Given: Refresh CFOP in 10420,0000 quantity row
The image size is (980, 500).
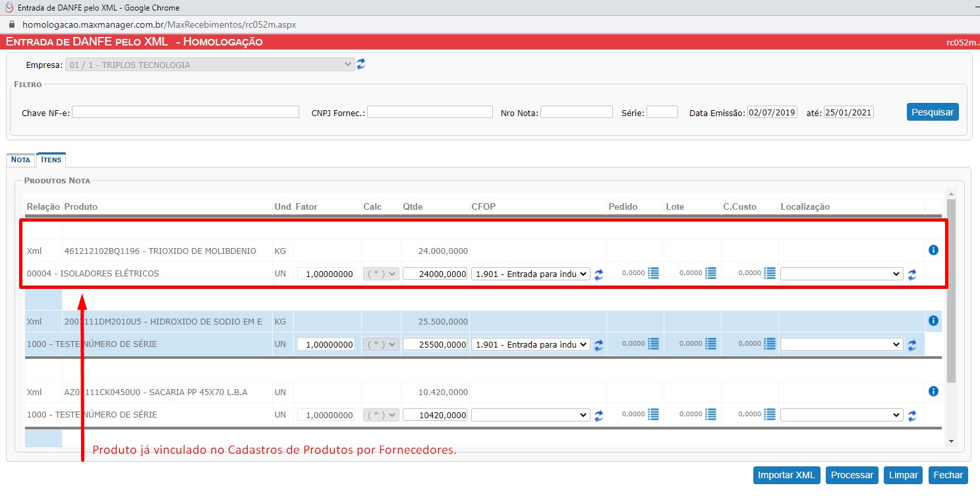Looking at the screenshot, I should [598, 416].
